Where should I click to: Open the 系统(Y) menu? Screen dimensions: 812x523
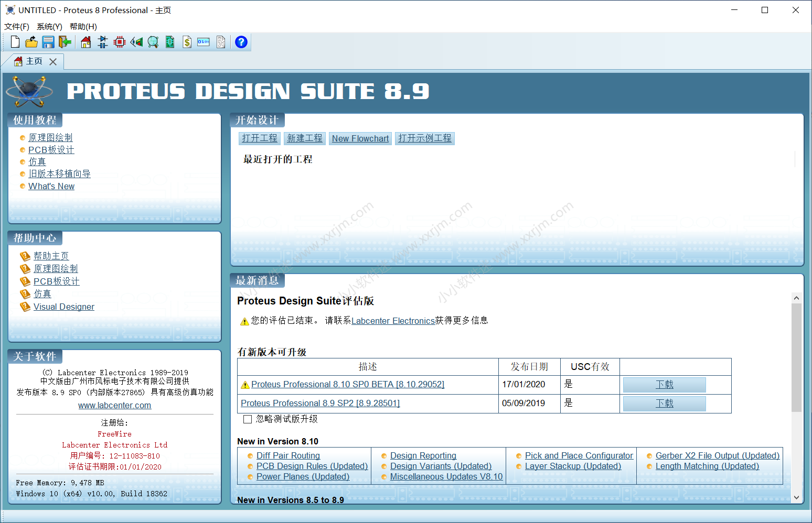pyautogui.click(x=49, y=27)
